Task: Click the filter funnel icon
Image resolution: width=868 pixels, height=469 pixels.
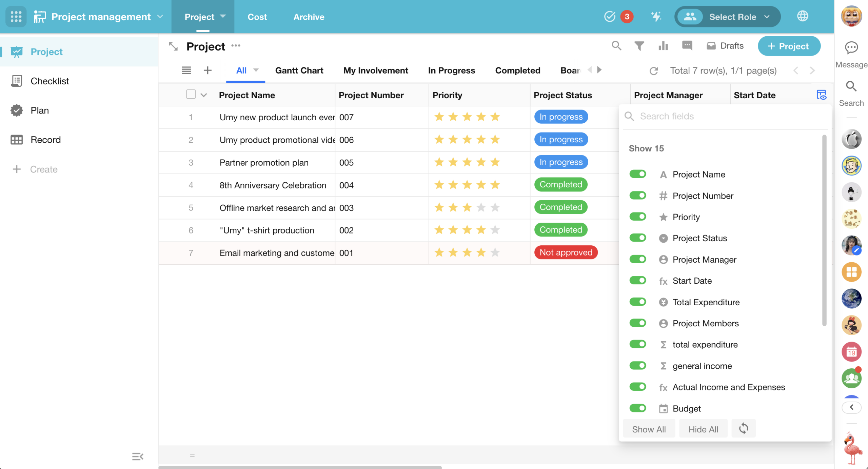Action: pyautogui.click(x=639, y=46)
